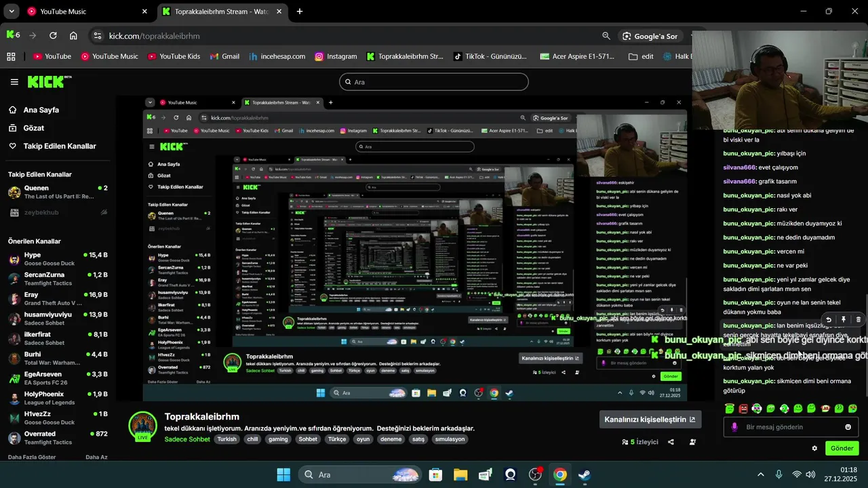Pin the highlighted chat message
Viewport: 868px width, 488px height.
click(844, 319)
